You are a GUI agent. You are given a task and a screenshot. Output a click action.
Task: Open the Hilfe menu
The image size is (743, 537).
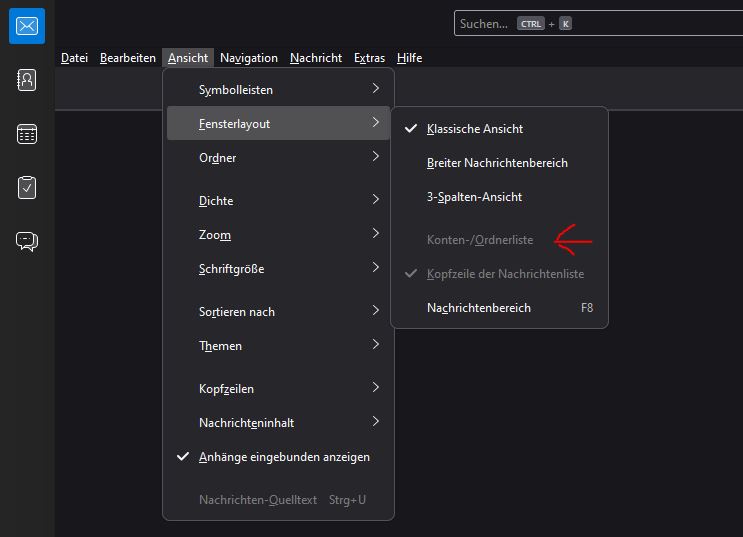[x=409, y=58]
